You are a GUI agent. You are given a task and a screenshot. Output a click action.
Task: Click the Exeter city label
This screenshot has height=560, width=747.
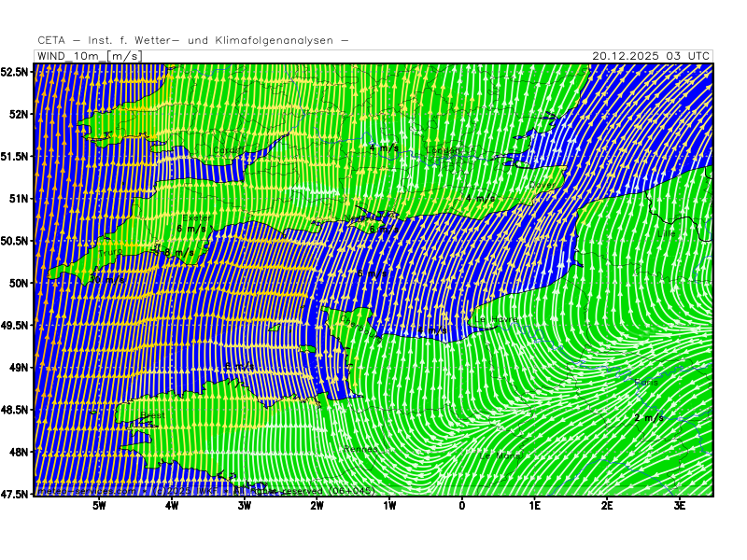(196, 218)
